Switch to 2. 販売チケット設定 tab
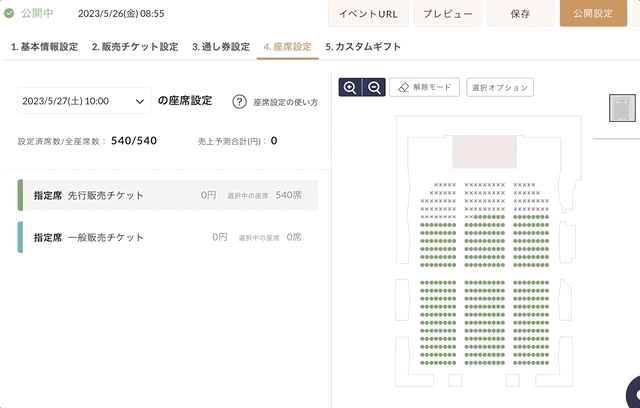Viewport: 640px width, 408px height. [135, 47]
